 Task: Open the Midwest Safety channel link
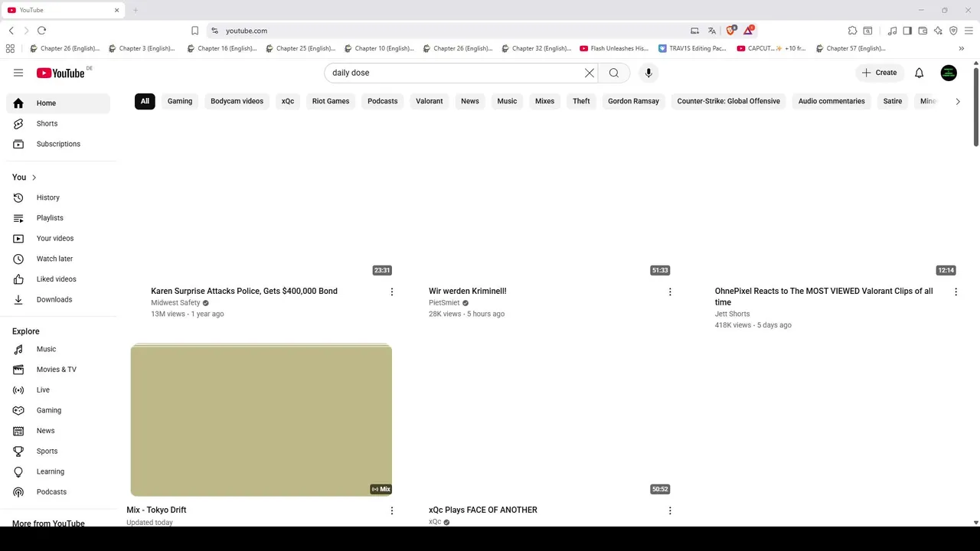175,303
